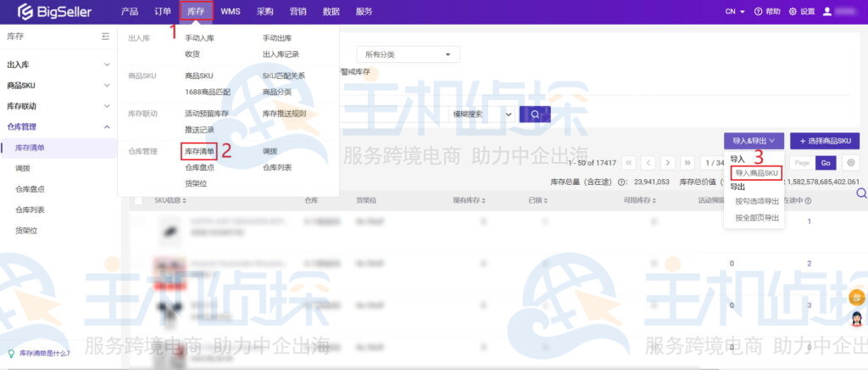Select 推送记录 in the dropdown menu
The width and height of the screenshot is (868, 370).
tap(199, 130)
